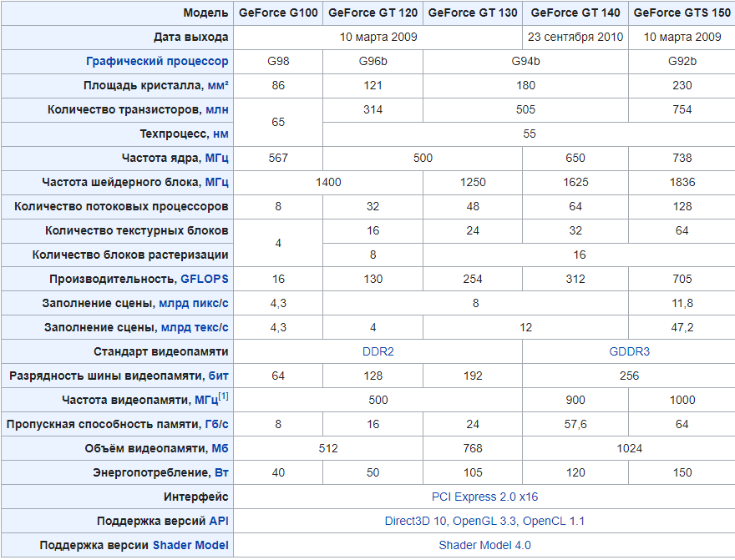Click the 192 bus width cell
The image size is (735, 560).
pyautogui.click(x=473, y=376)
